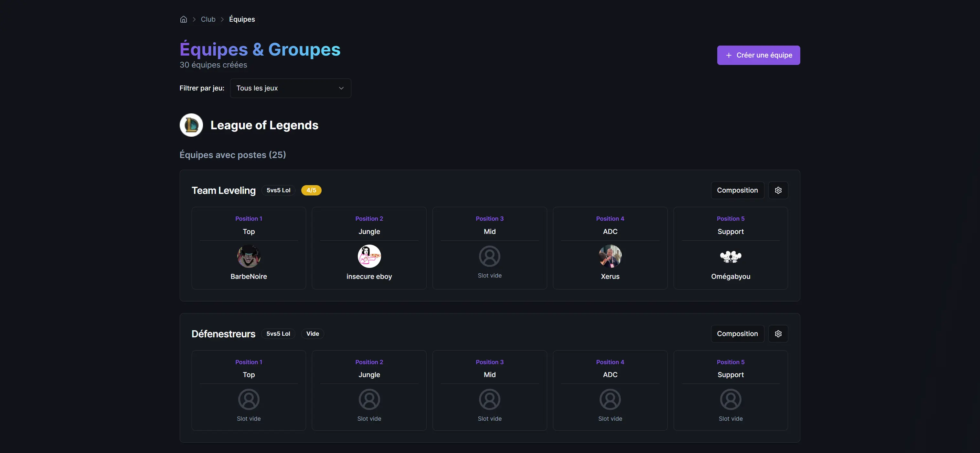The image size is (980, 453).
Task: Open Composition for Team Leveling
Action: (737, 190)
